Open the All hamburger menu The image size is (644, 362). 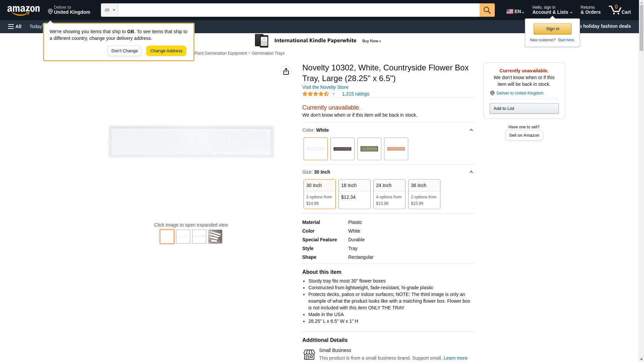click(x=15, y=26)
